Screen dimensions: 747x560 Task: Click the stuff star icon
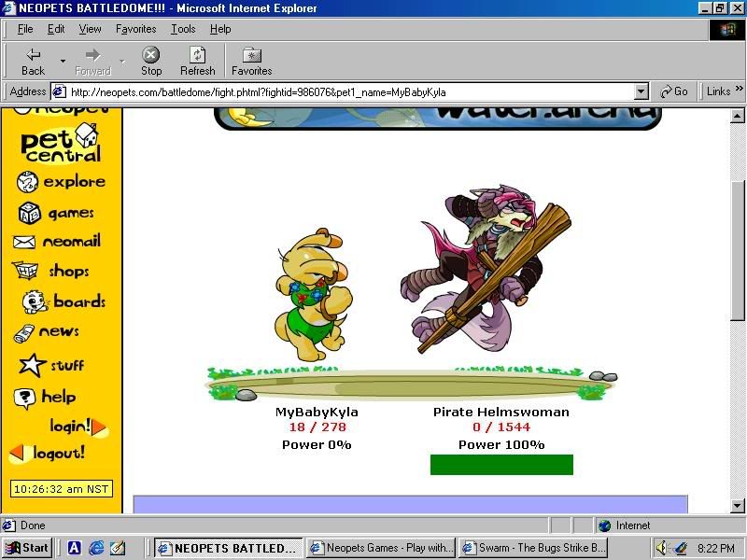(32, 365)
